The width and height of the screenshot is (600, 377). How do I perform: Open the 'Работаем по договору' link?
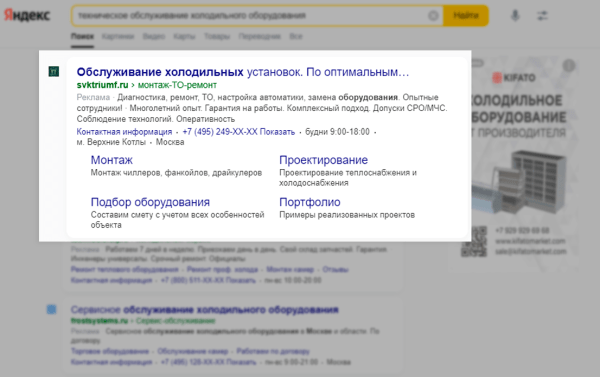point(273,351)
